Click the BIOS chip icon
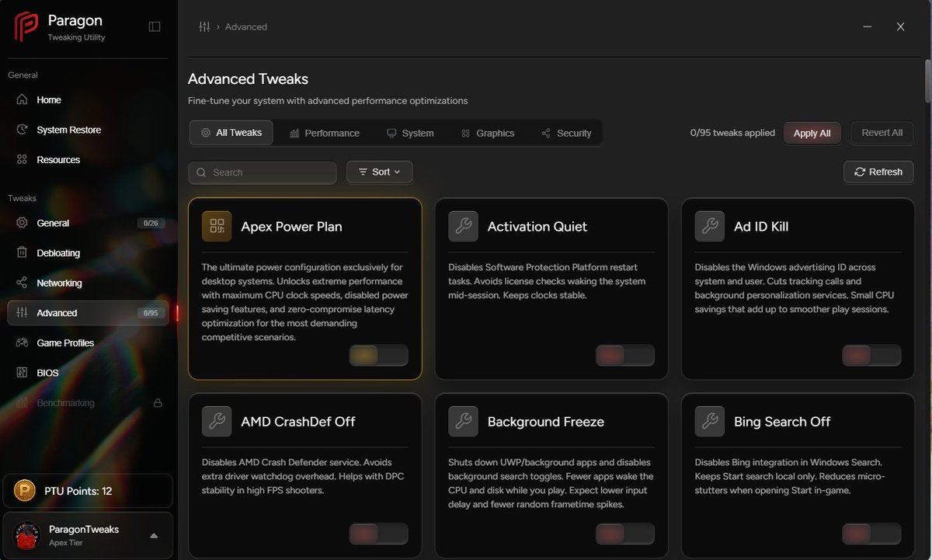The height and width of the screenshot is (560, 932). click(22, 373)
